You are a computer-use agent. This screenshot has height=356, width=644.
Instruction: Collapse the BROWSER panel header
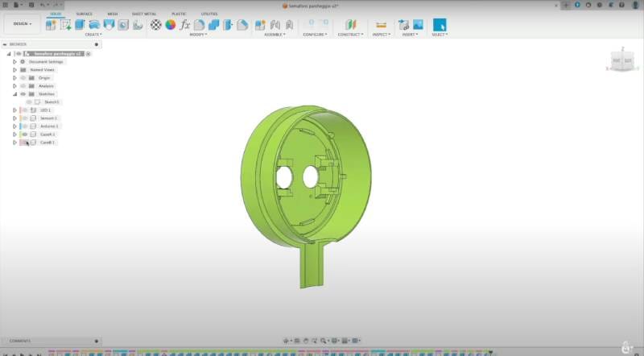coord(5,44)
